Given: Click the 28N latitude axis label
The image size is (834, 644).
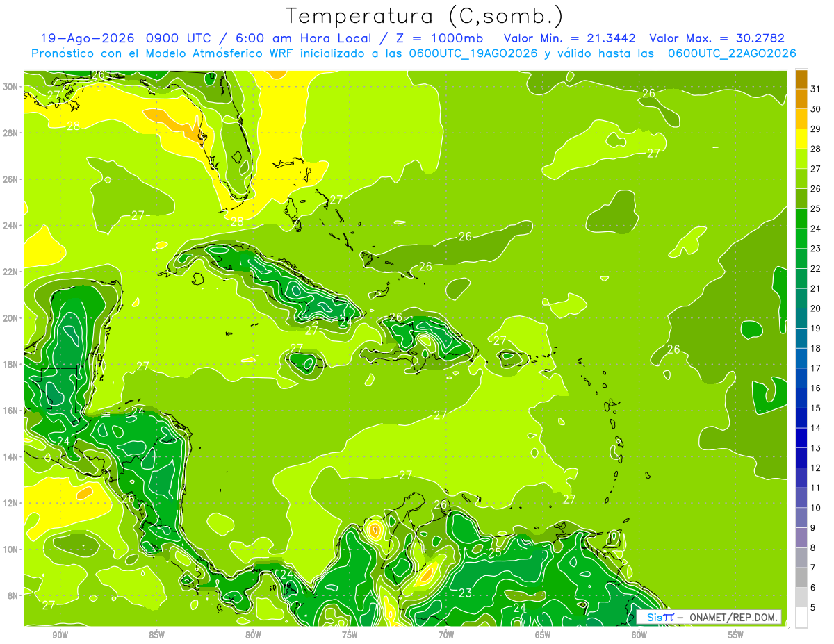Looking at the screenshot, I should (x=12, y=133).
